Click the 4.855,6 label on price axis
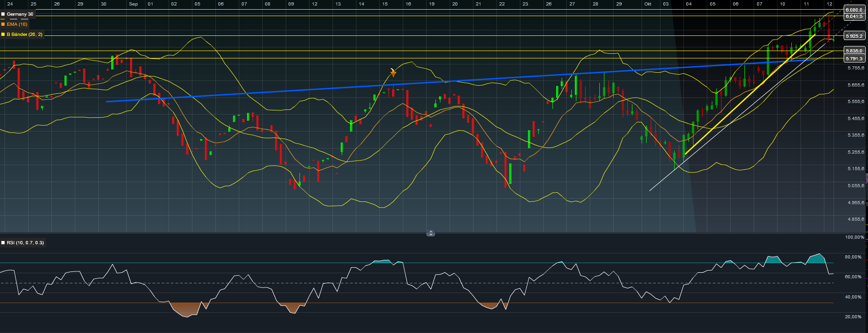Screen dimensions: 868x333 [x=856, y=219]
